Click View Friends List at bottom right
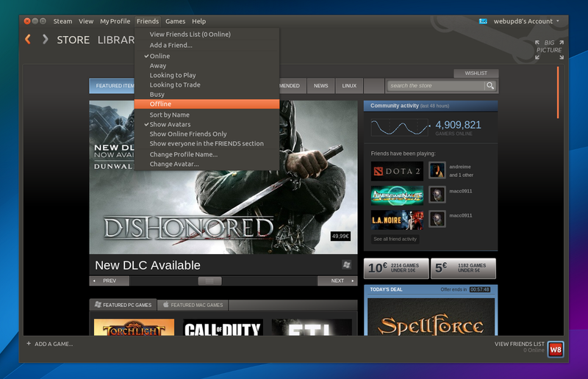Screen dimensions: 588x379 click(x=520, y=344)
